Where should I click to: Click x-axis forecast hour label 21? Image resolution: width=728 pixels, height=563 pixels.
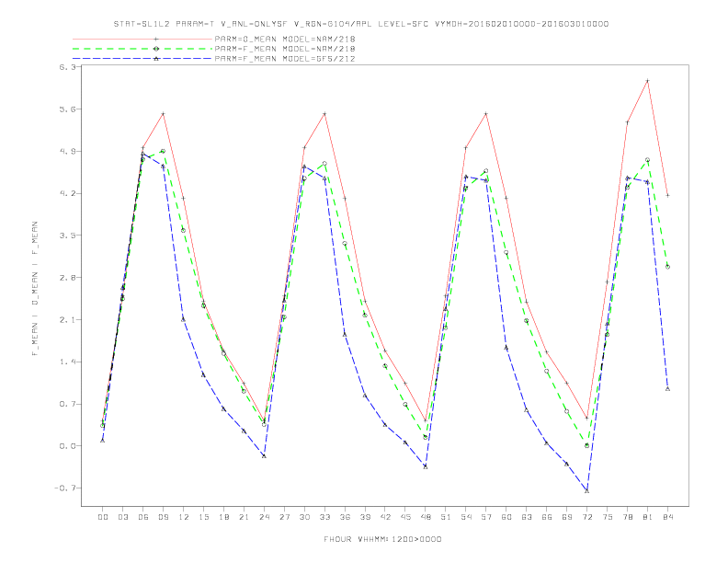244,517
